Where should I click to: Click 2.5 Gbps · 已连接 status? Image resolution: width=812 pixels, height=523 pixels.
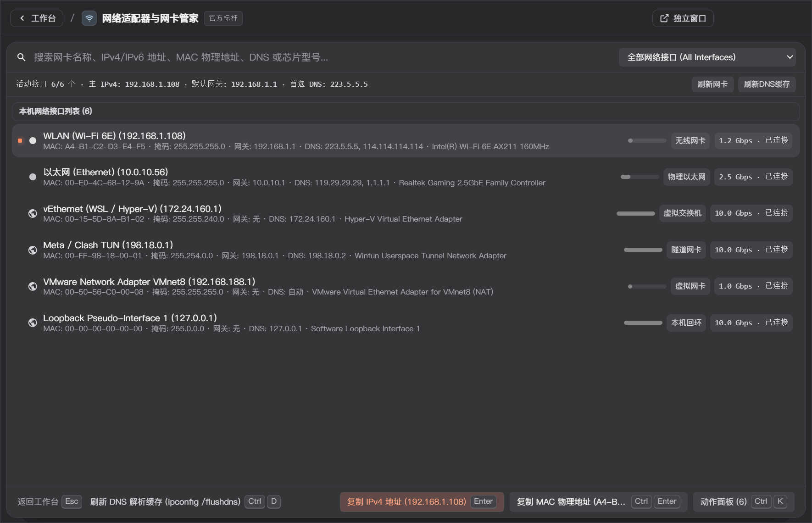click(753, 177)
